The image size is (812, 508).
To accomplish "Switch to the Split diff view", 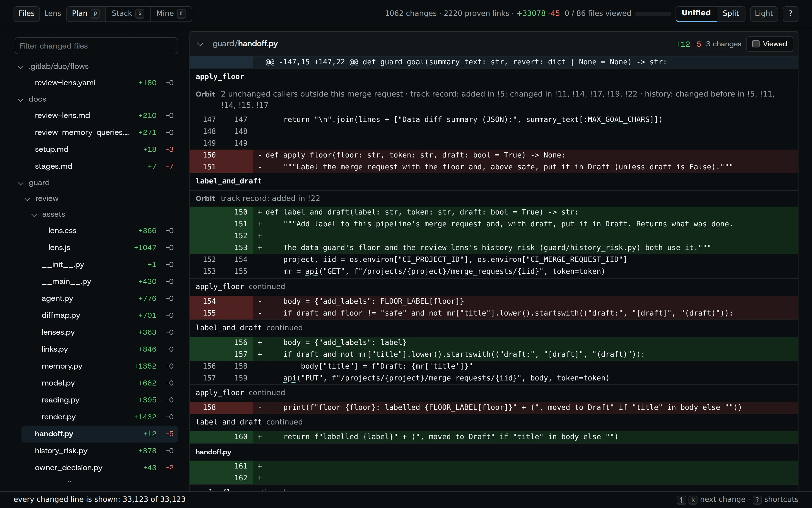I will click(x=731, y=14).
